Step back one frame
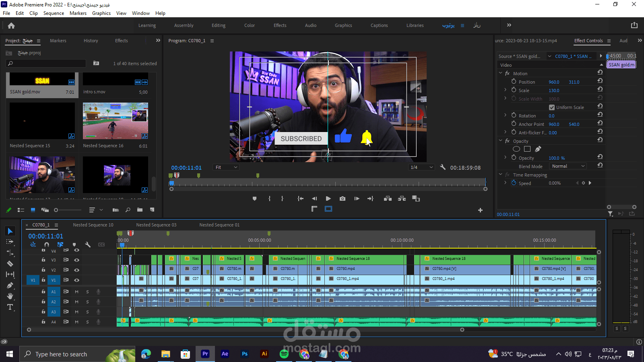 tap(314, 198)
